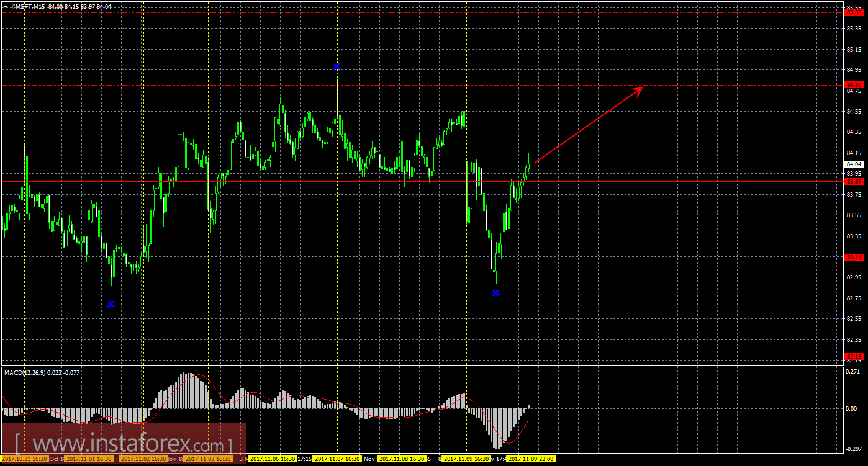Select the red 85.50 price level label

point(854,12)
